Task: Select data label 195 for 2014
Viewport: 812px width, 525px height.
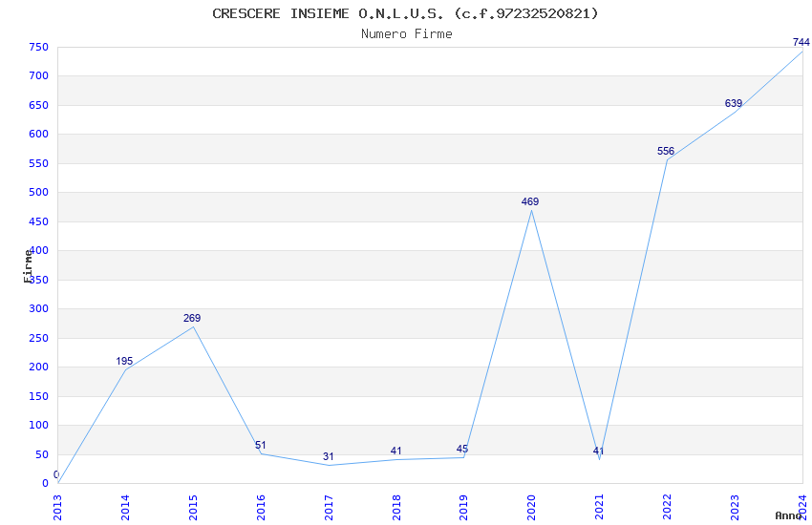Action: pos(124,361)
